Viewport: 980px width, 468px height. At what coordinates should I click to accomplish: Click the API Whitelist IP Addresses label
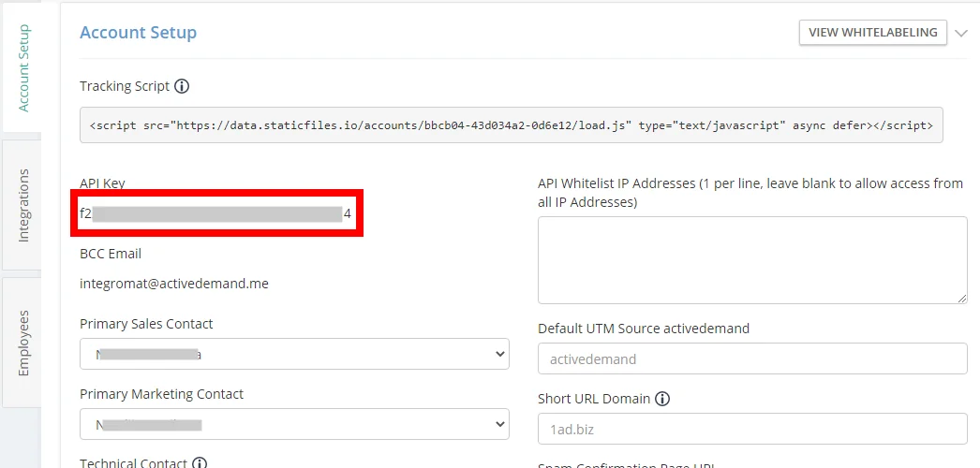(x=750, y=193)
